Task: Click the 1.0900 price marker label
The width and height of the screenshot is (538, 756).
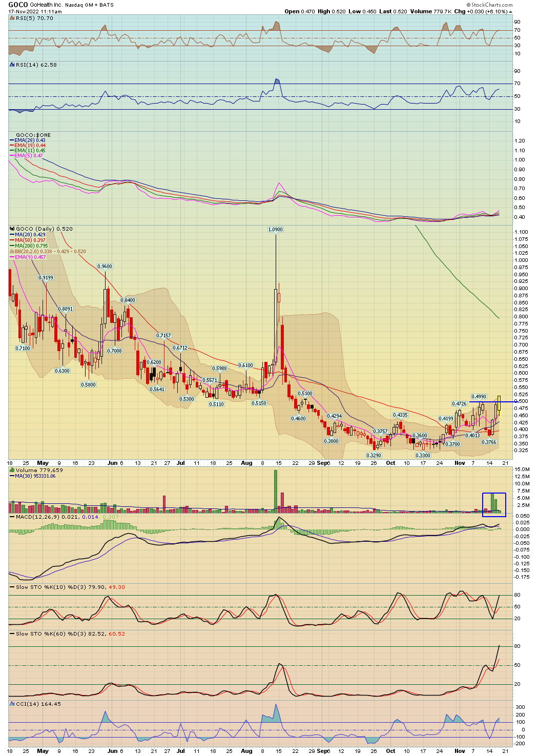Action: 275,229
